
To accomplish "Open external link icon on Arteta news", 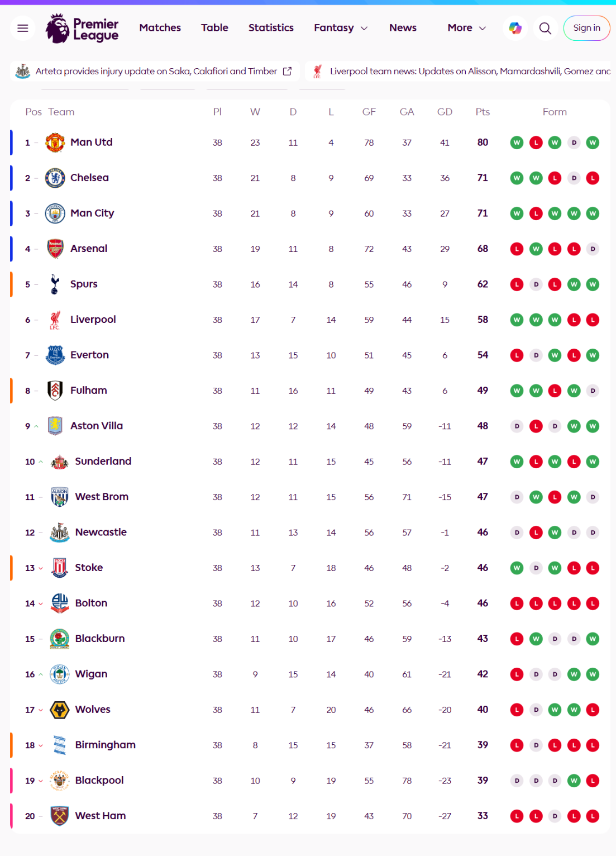I will click(287, 72).
